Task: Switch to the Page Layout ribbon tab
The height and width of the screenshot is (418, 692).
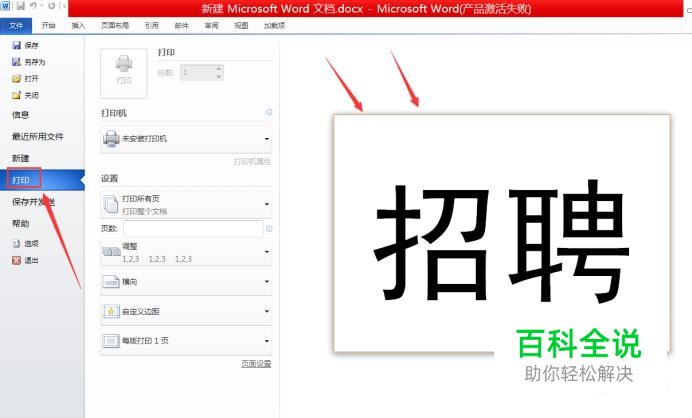Action: [x=115, y=26]
